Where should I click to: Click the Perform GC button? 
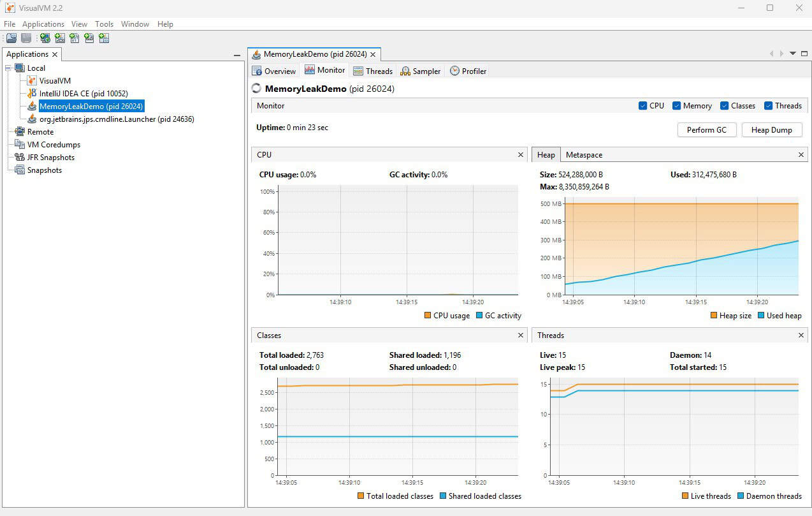tap(706, 130)
